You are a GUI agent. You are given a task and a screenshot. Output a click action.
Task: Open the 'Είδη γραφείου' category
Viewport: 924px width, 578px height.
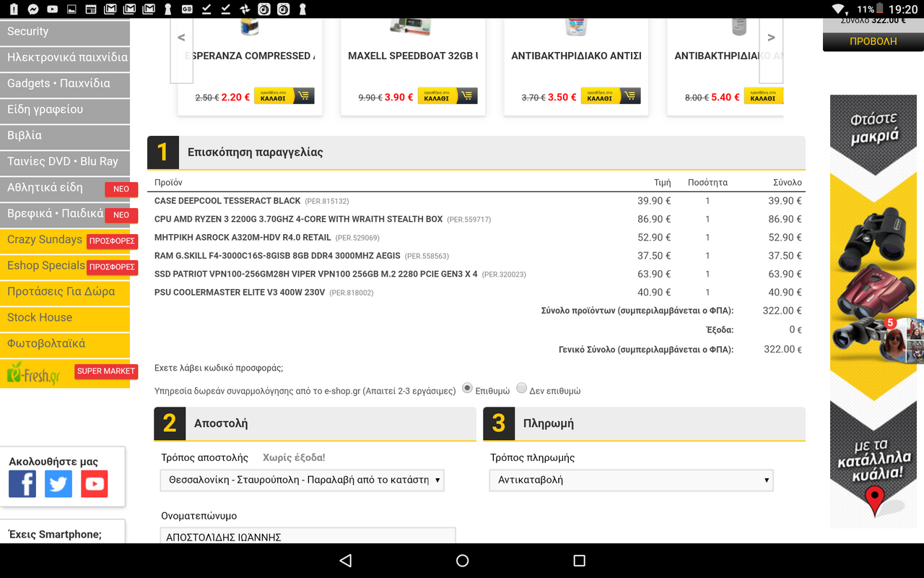(x=65, y=110)
